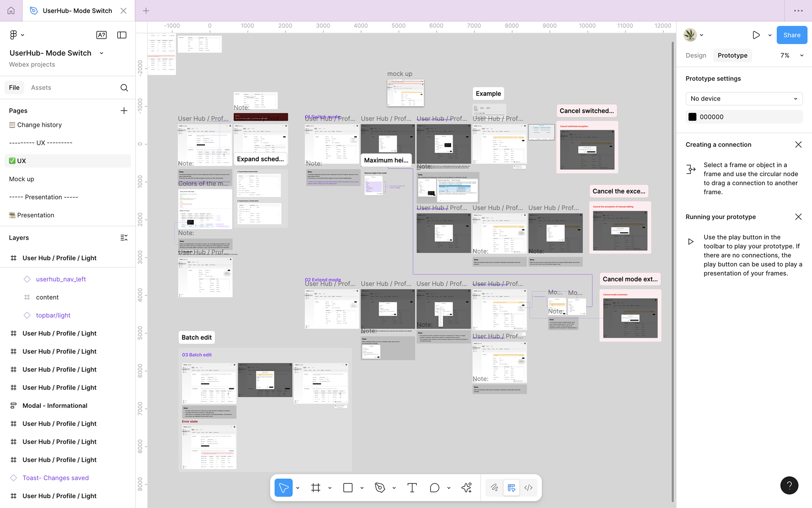Open the AI Actions sparkle tool

coord(466,488)
